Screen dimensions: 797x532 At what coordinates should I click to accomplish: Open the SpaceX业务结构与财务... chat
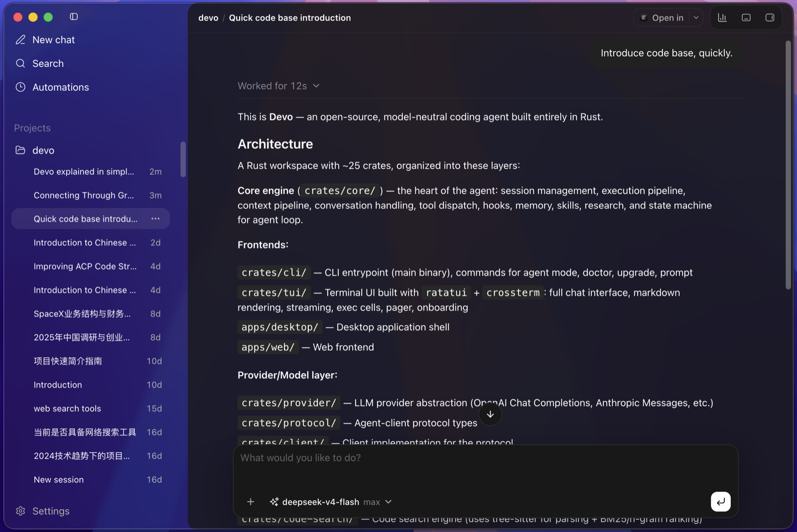[x=91, y=314]
